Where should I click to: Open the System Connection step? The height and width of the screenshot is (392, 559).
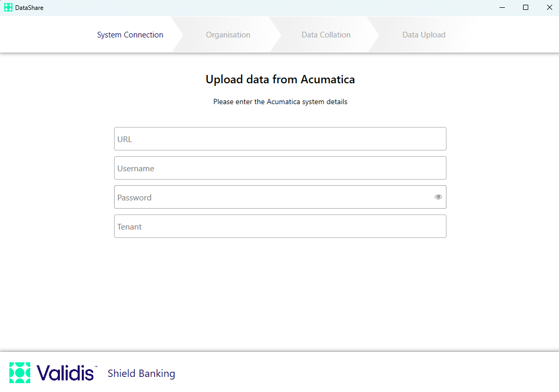[x=130, y=34]
